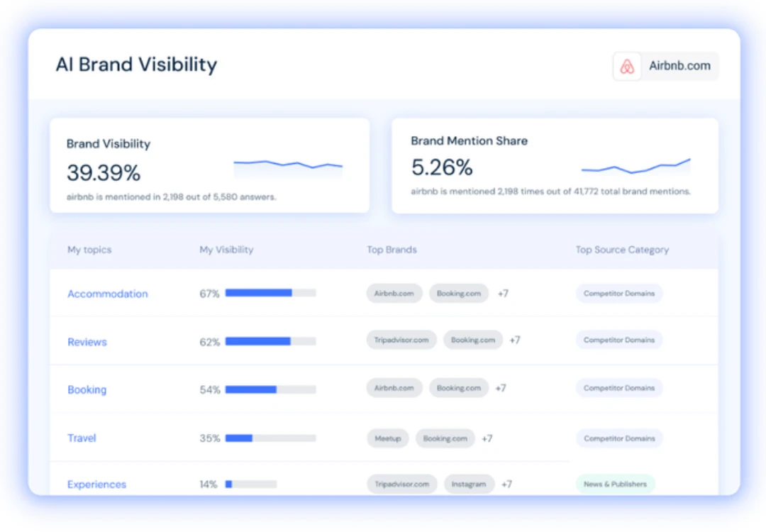Screen dimensions: 766x532
Task: Open the Airbnb.com brand selector
Action: point(666,66)
